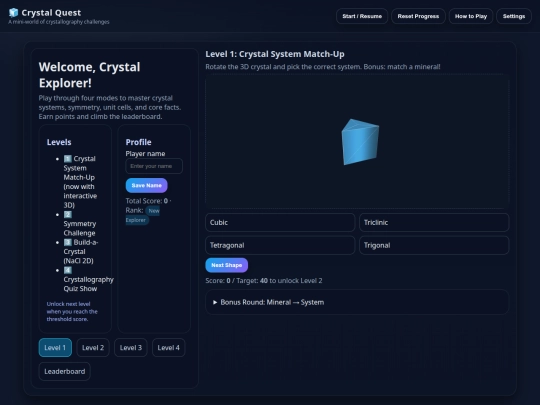Click the Unlock next level hint text
The height and width of the screenshot is (405, 540).
(72, 311)
